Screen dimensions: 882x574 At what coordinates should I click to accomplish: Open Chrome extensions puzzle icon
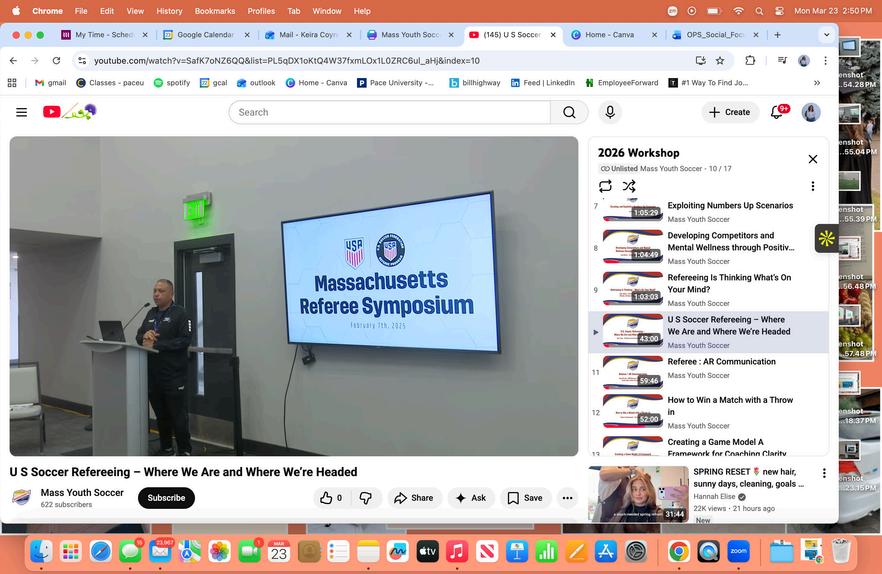click(x=750, y=60)
